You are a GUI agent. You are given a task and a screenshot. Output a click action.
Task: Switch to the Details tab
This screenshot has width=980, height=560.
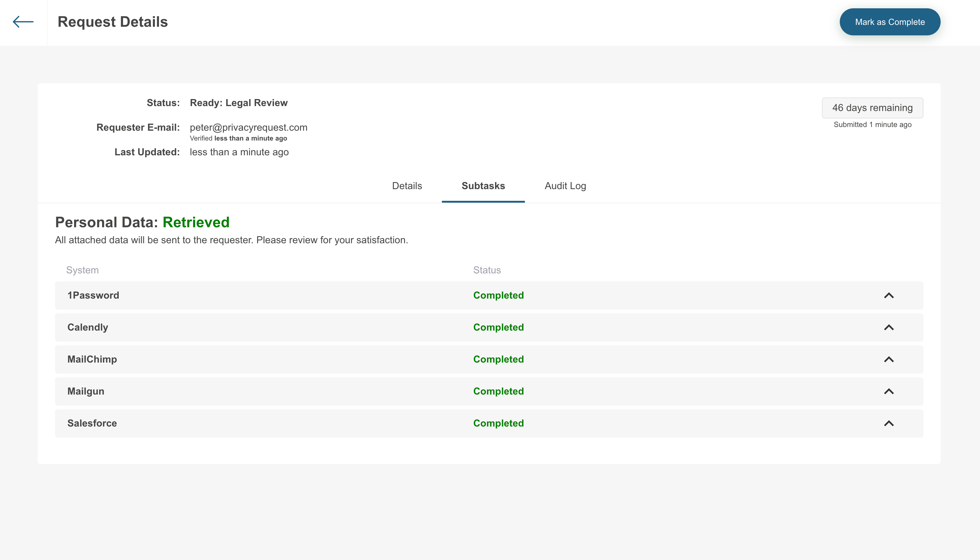tap(407, 186)
